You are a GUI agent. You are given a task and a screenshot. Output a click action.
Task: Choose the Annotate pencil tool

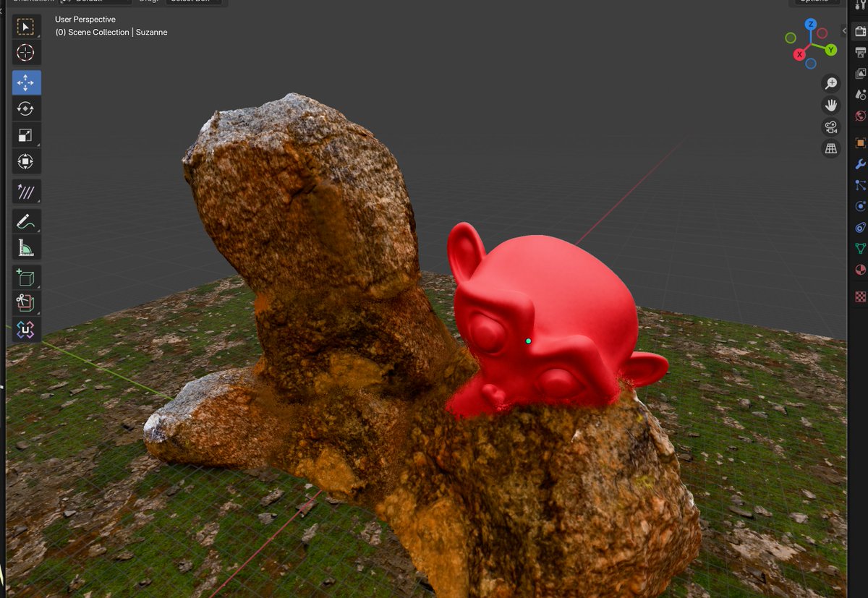point(26,222)
